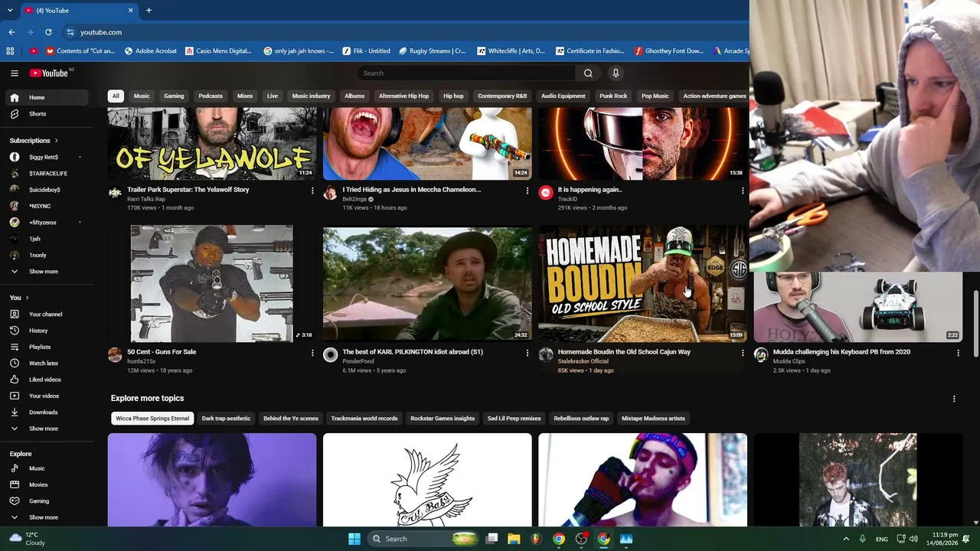Expand the You section chevron
This screenshot has height=551, width=980.
click(27, 298)
